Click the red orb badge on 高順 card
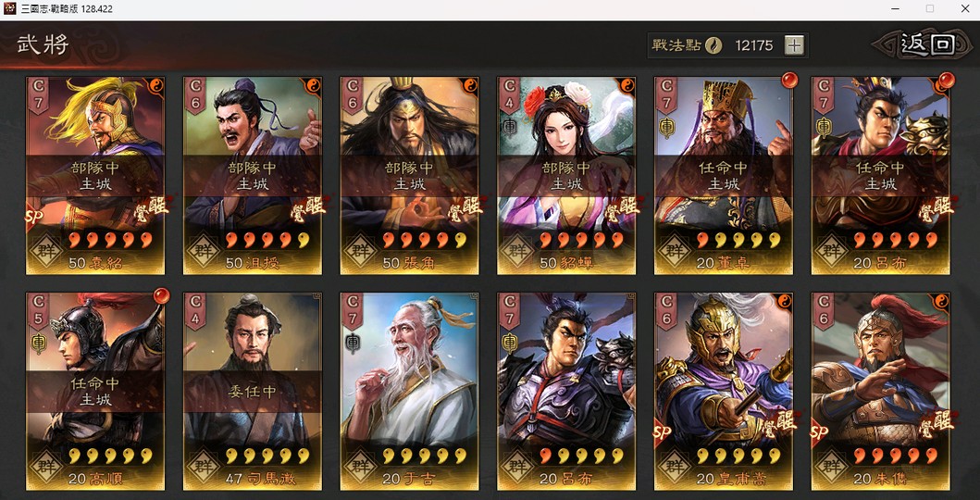 161,295
